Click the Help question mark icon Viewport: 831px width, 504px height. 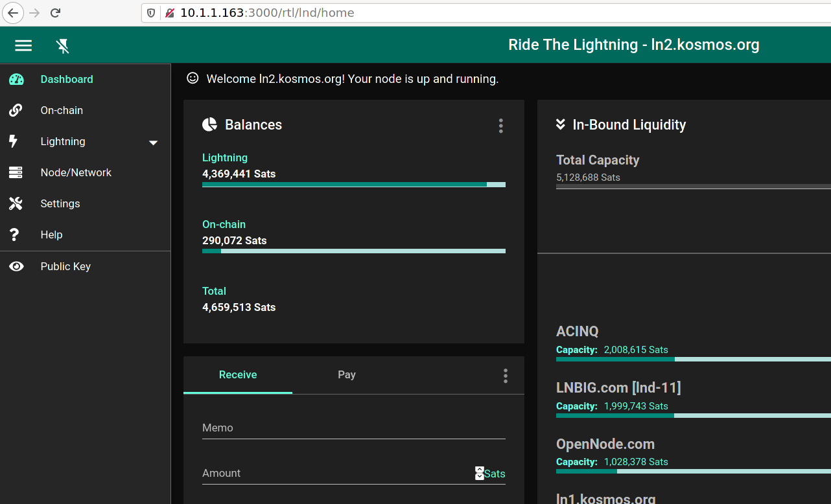[14, 235]
